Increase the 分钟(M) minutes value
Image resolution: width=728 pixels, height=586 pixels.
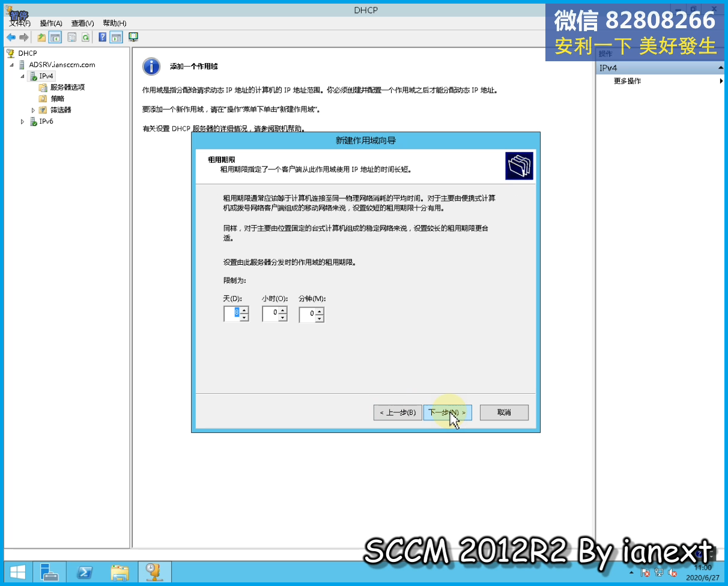coord(320,310)
